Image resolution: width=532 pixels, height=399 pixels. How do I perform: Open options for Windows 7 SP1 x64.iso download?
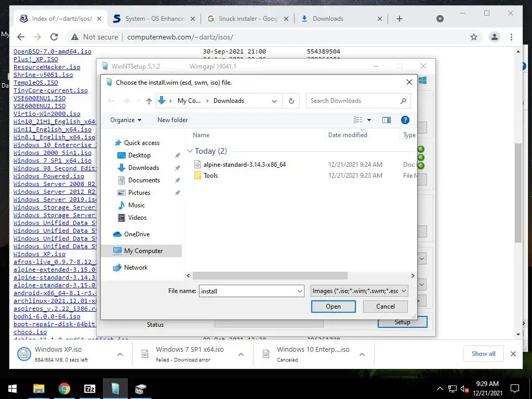pos(241,354)
